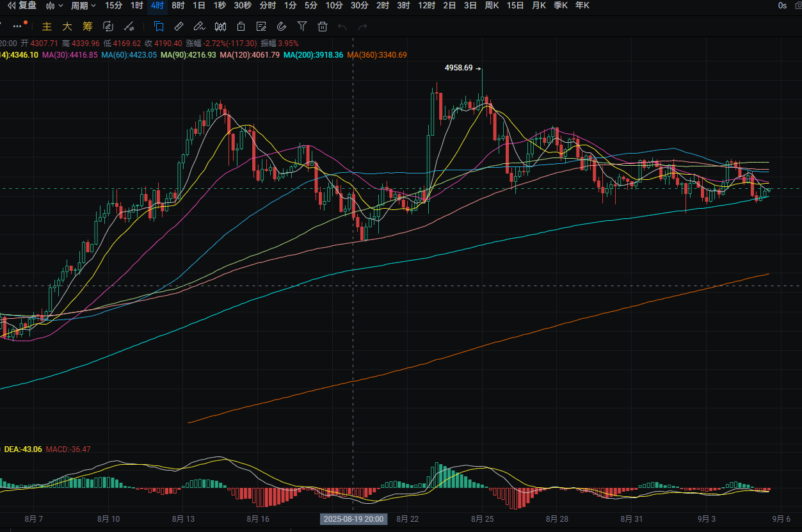
Task: Toggle the blue bookmark drawing panel icon
Action: pyautogui.click(x=159, y=26)
